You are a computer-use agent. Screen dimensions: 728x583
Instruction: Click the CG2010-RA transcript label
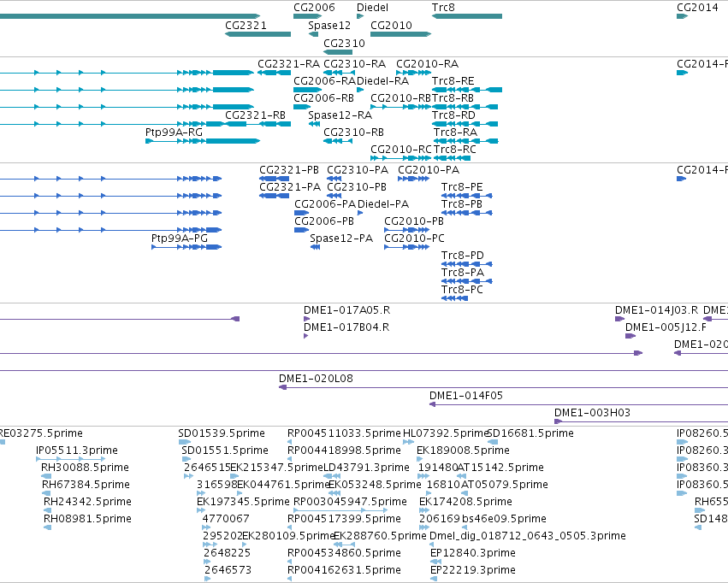[x=427, y=63]
